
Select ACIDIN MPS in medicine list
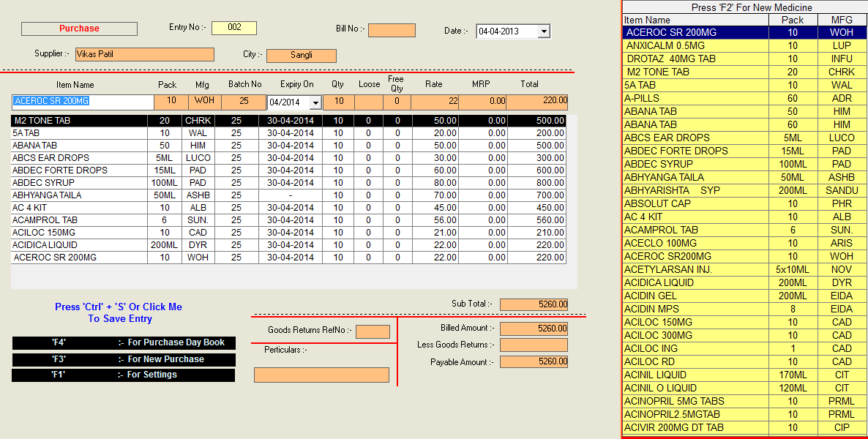coord(745,309)
